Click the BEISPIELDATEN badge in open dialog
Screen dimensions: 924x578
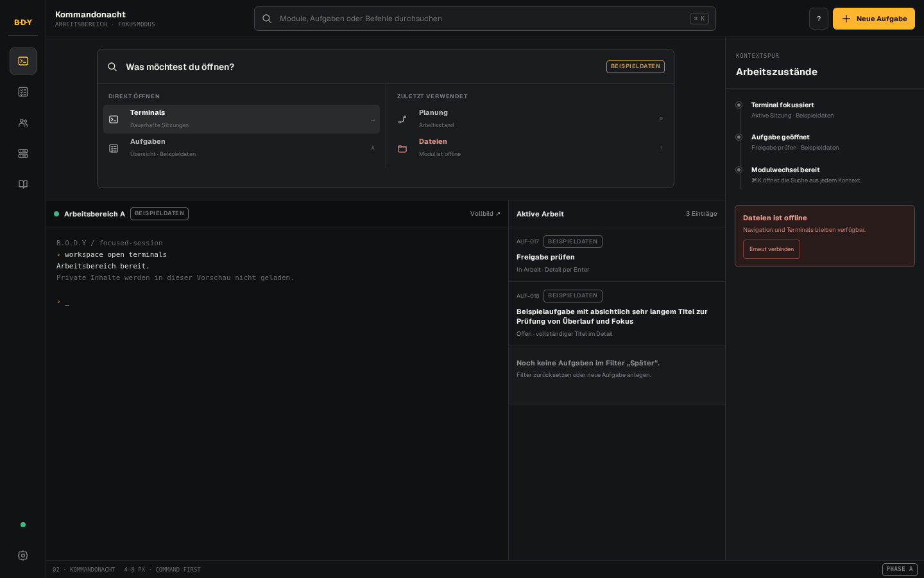click(635, 67)
